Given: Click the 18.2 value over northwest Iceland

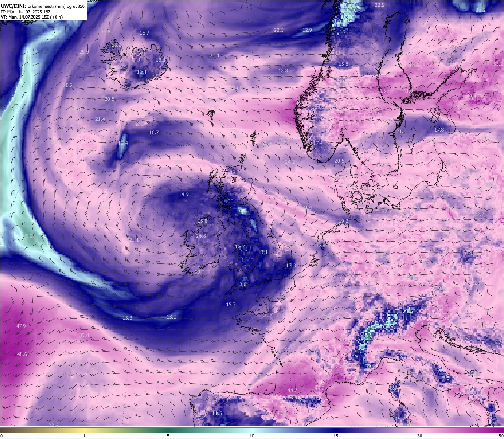Looking at the screenshot, I should click(116, 45).
